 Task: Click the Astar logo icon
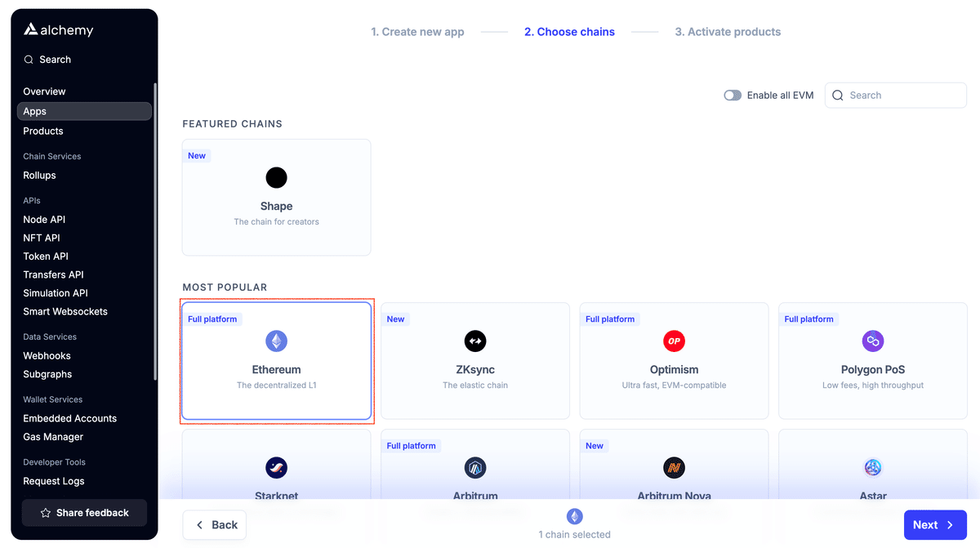873,468
